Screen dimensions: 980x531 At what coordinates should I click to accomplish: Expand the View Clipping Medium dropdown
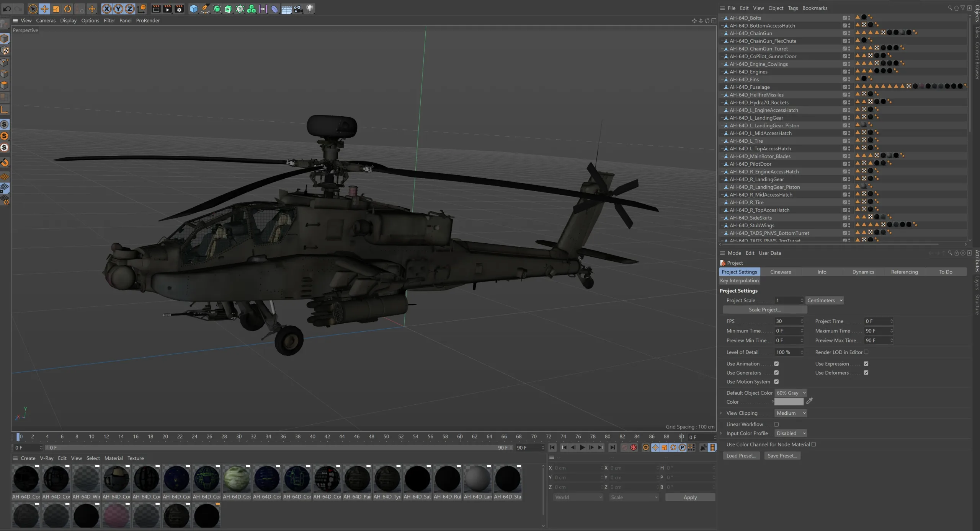pos(791,413)
